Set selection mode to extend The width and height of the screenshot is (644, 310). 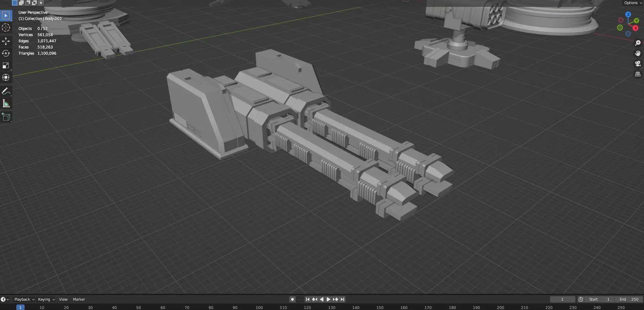point(21,3)
